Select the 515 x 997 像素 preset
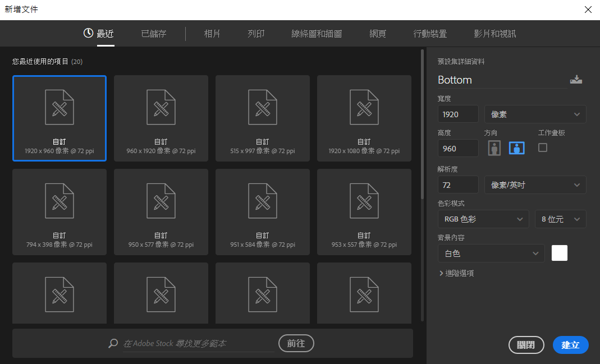 tap(263, 118)
